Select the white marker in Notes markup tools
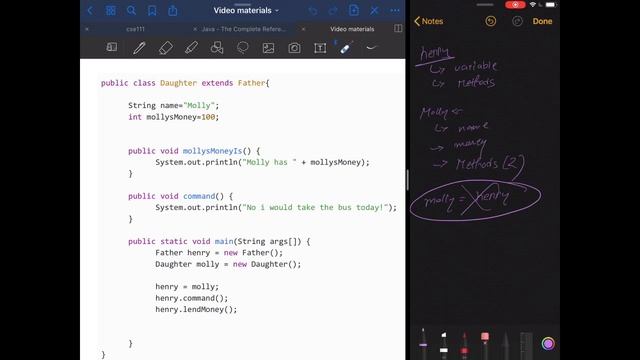640x360 pixels. click(x=444, y=345)
